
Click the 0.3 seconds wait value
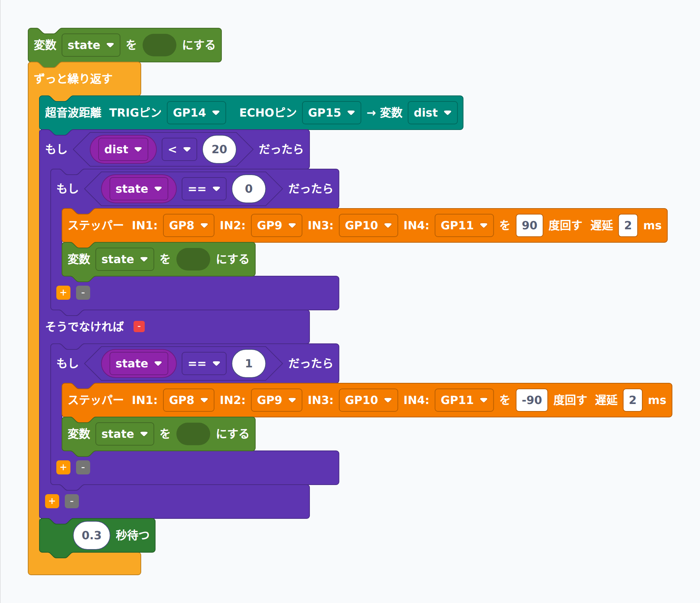(92, 535)
